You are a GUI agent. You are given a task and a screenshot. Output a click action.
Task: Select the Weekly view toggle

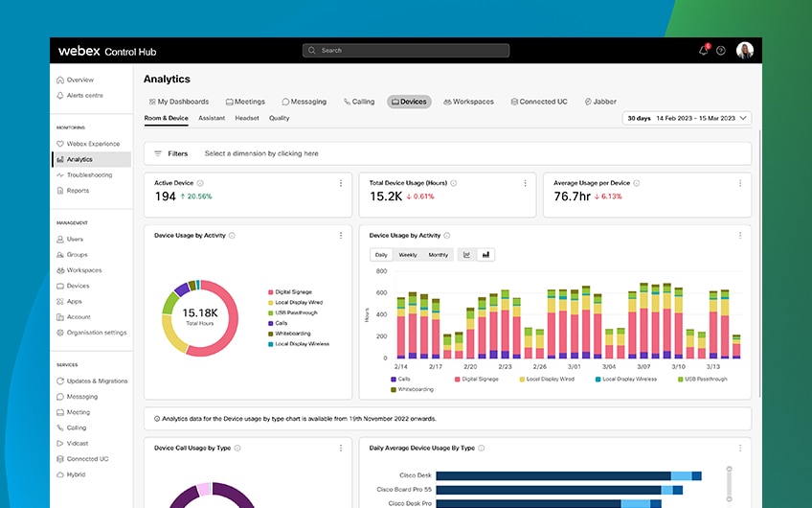click(408, 255)
